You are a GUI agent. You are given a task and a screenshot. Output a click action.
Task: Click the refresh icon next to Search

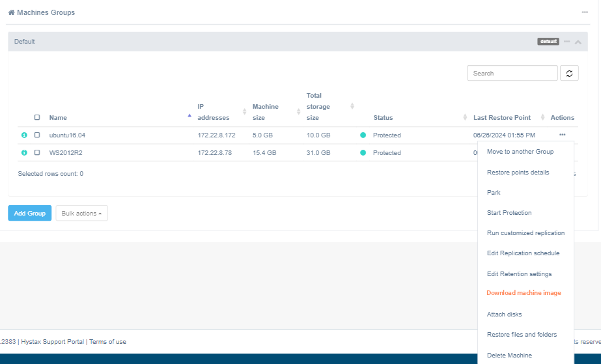point(569,73)
